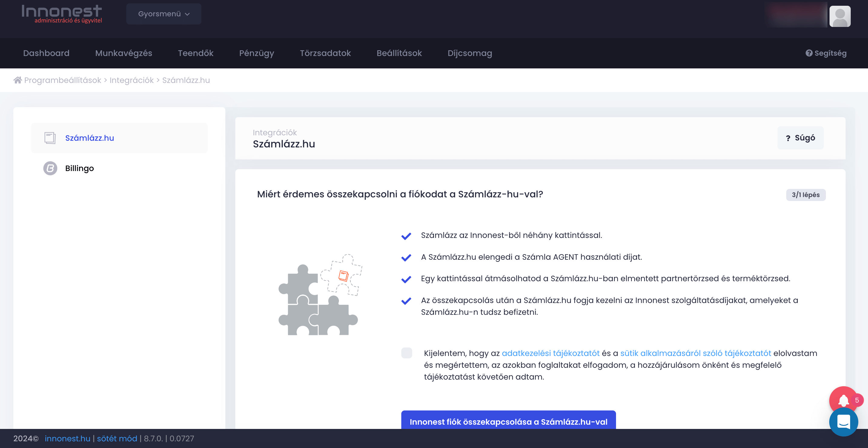Click the Innonest logo
The width and height of the screenshot is (868, 448).
tap(62, 14)
